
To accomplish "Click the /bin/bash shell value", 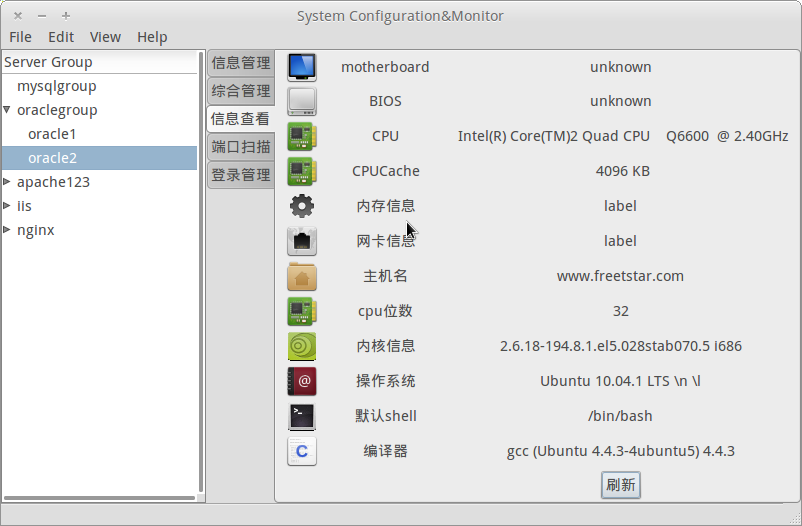I will [x=620, y=417].
